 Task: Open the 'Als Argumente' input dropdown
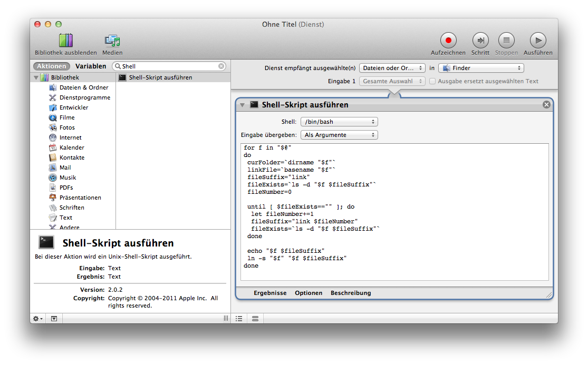pos(339,135)
